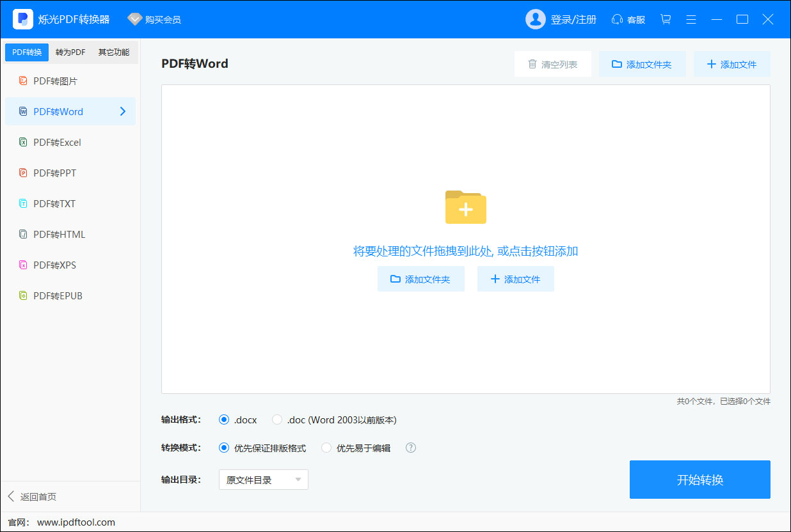791x532 pixels.
Task: Select the PDF转Excel icon in sidebar
Action: click(x=23, y=143)
